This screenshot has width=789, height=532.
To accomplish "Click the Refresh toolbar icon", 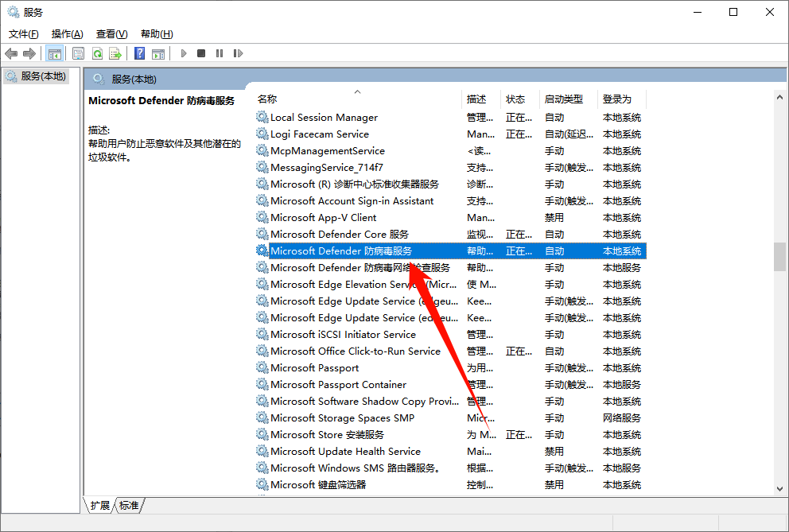I will [97, 53].
